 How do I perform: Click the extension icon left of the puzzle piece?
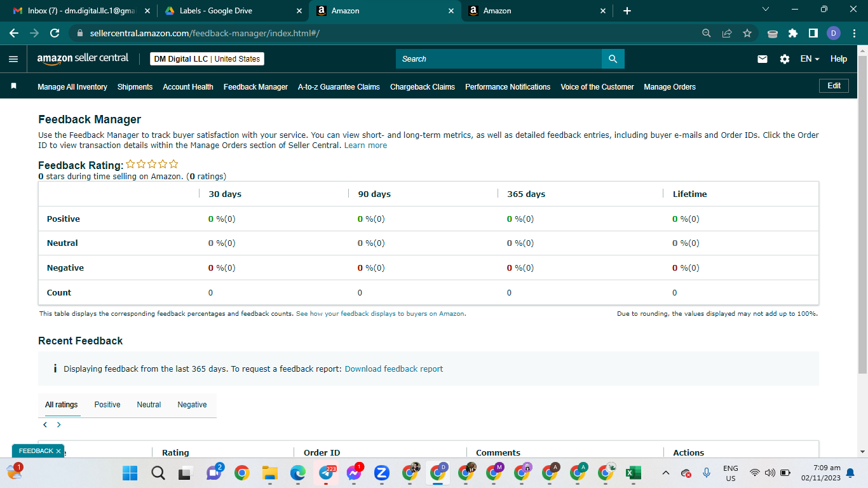coord(773,33)
